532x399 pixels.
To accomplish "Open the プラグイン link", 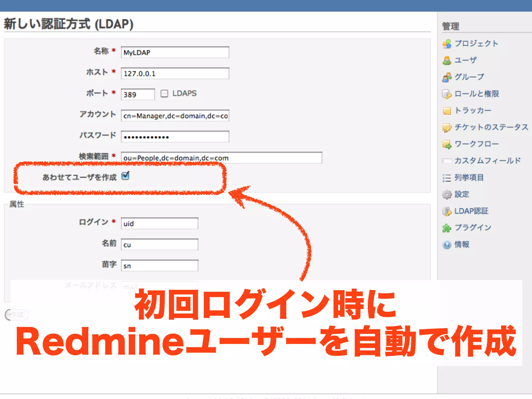I will click(473, 228).
